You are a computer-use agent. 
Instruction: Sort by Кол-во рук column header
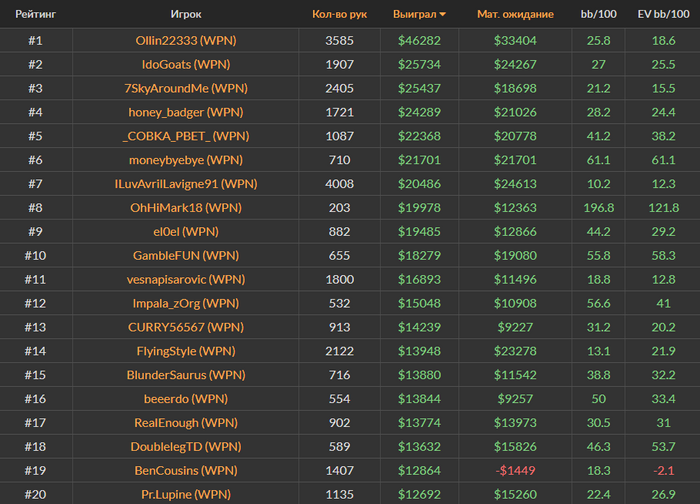point(340,15)
